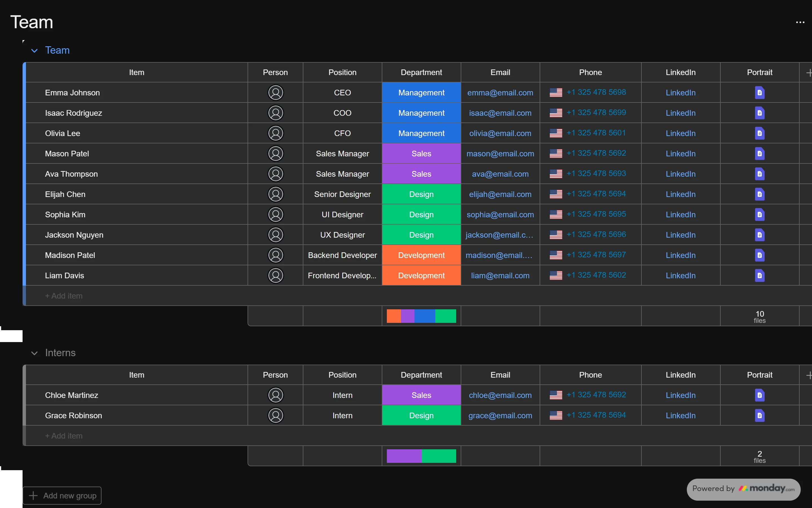Select the Department column header in Team table
This screenshot has height=508, width=812.
[421, 73]
